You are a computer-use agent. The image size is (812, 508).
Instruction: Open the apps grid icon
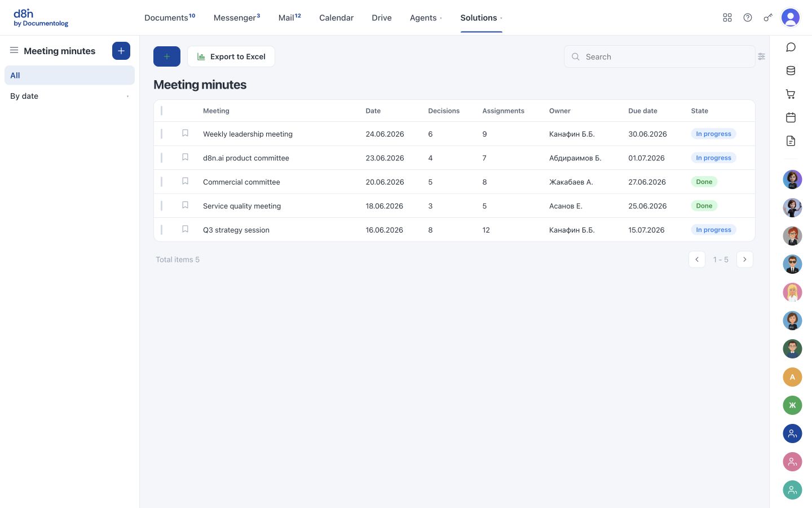coord(727,17)
